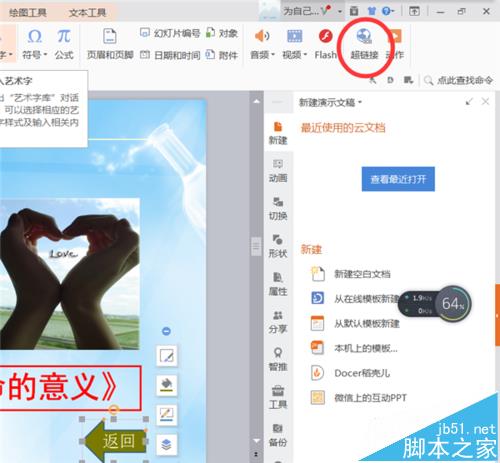Open the 动画 animation side panel
This screenshot has width=500, height=463.
click(x=278, y=171)
